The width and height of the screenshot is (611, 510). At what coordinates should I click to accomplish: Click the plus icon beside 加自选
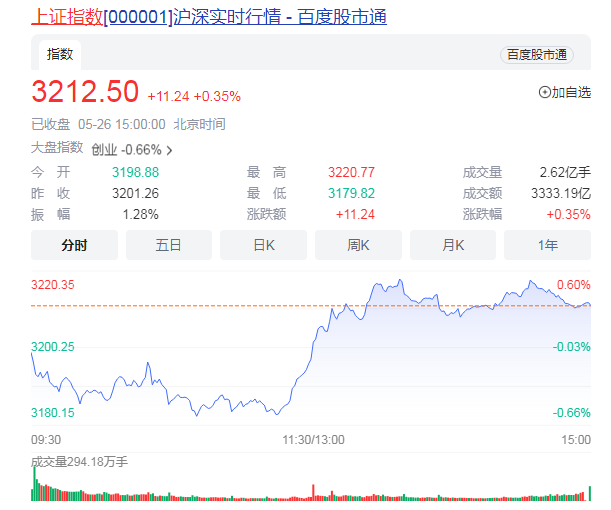[545, 93]
